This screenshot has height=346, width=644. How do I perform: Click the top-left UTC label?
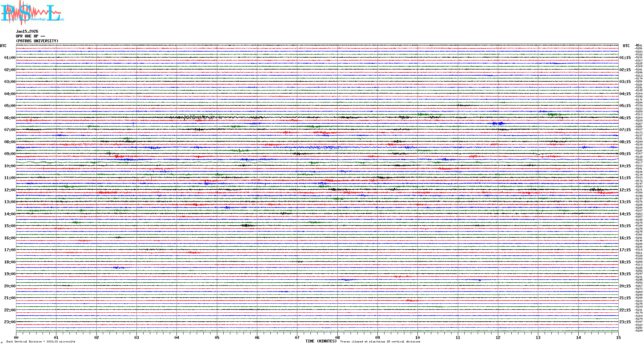[x=3, y=46]
